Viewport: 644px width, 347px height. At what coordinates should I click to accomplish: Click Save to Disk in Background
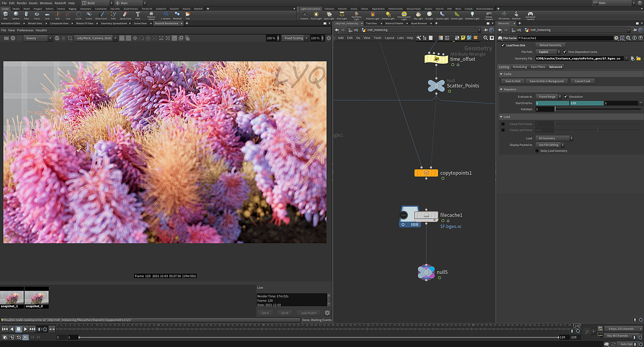546,81
